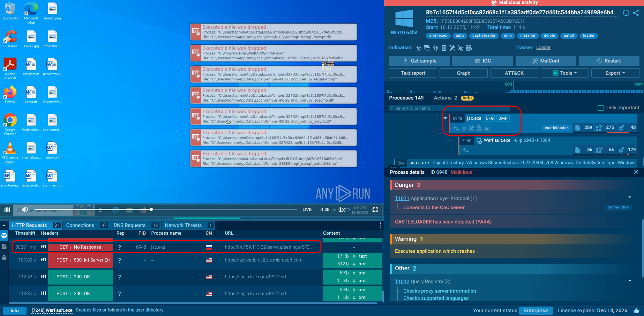
Task: Click the network connections arrows icon under WerFault.exe
Action: click(x=466, y=150)
